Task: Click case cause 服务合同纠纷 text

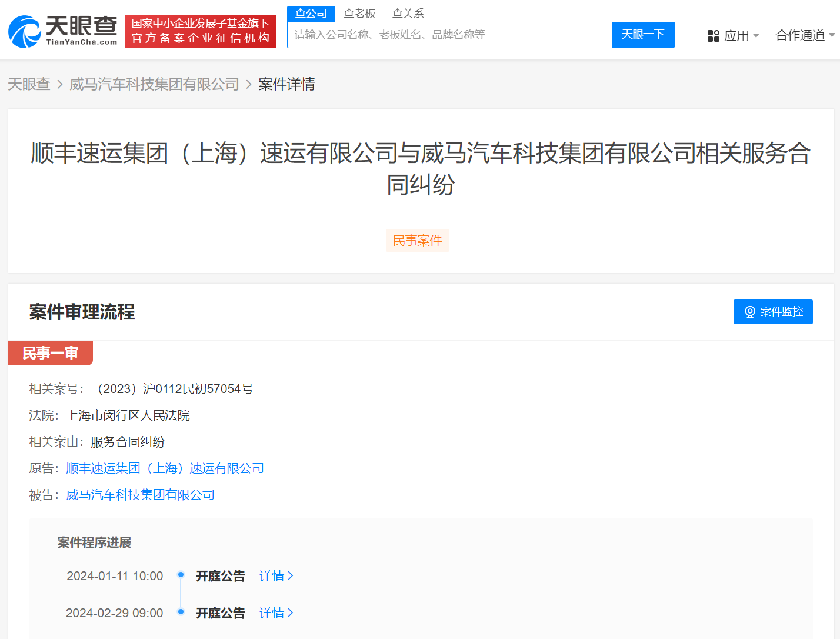Action: tap(128, 442)
